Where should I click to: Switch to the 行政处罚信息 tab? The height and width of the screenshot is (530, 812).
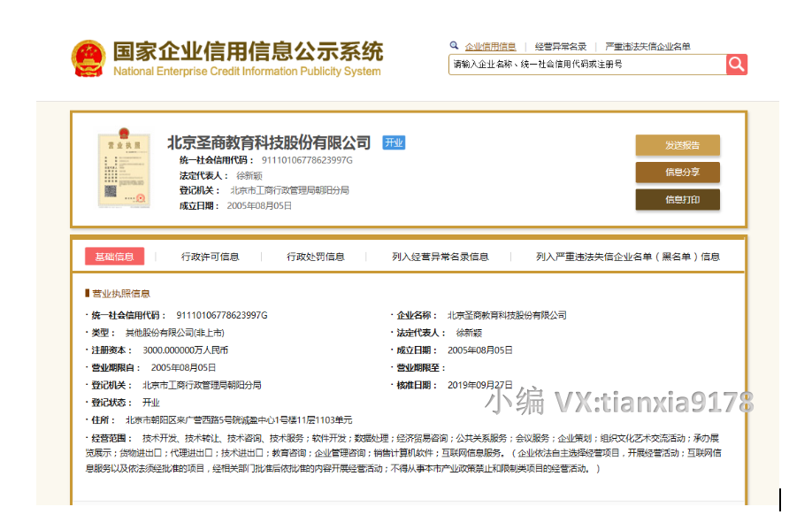tap(316, 257)
